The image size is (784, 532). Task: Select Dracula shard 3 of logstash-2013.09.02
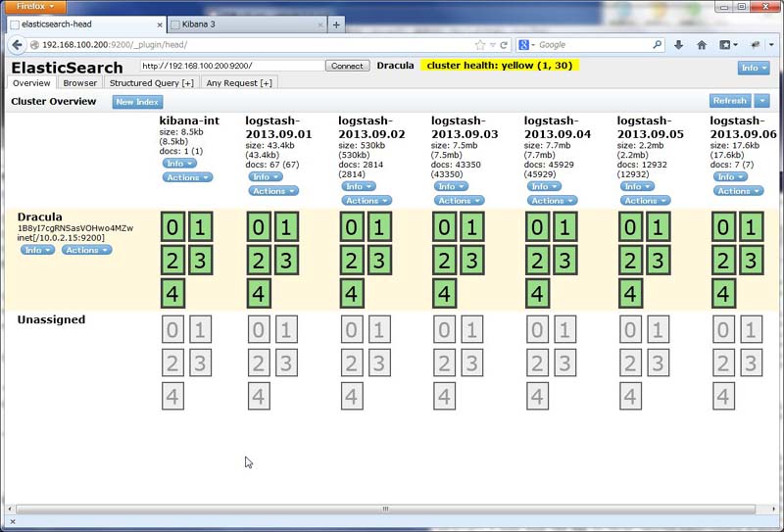click(379, 261)
